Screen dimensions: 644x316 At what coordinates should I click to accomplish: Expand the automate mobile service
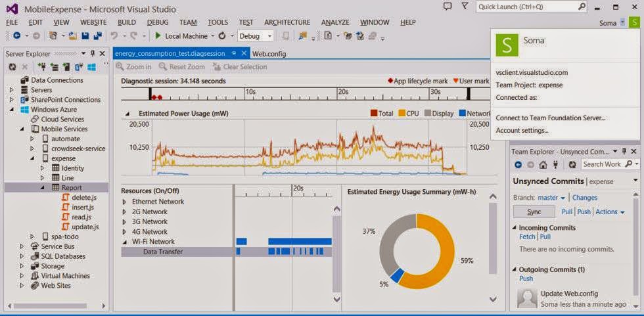pyautogui.click(x=32, y=139)
